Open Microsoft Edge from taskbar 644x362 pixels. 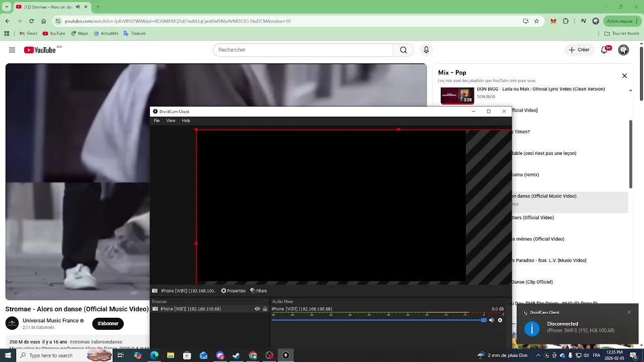pyautogui.click(x=154, y=355)
